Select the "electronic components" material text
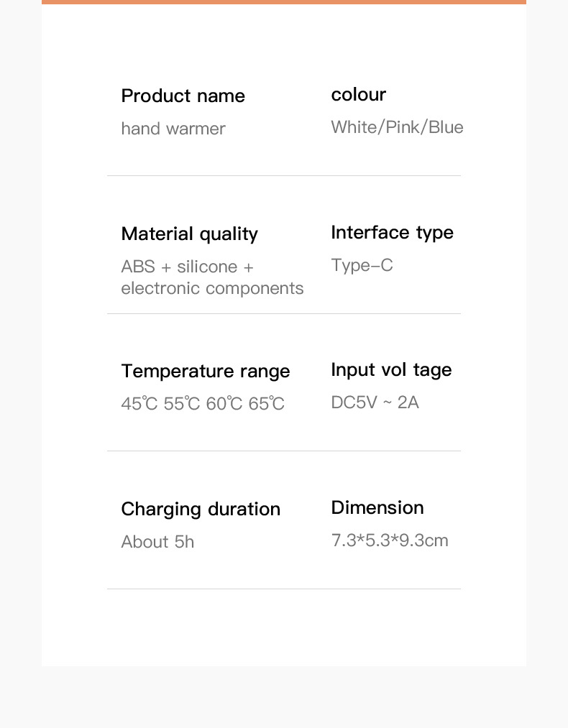Viewport: 568px width, 728px height. (x=212, y=289)
